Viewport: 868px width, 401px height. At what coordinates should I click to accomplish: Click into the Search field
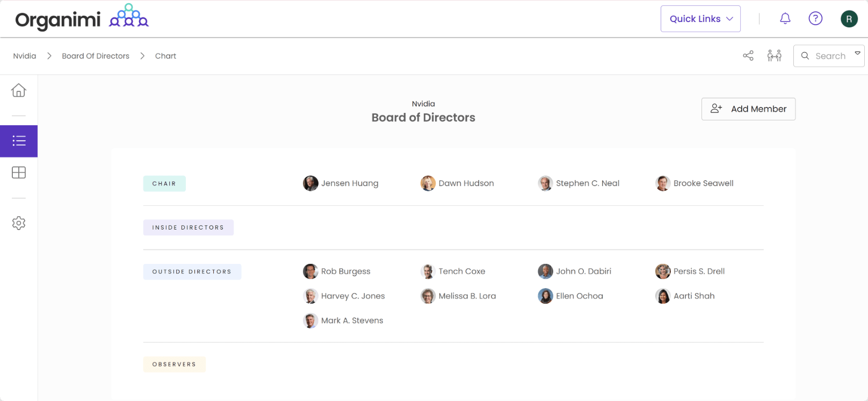(830, 56)
